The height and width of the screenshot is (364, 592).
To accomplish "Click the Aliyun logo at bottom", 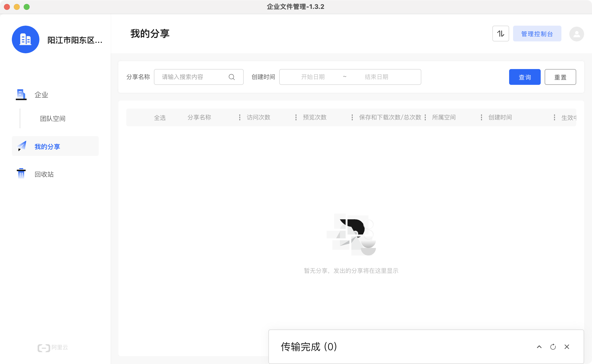I will click(53, 347).
